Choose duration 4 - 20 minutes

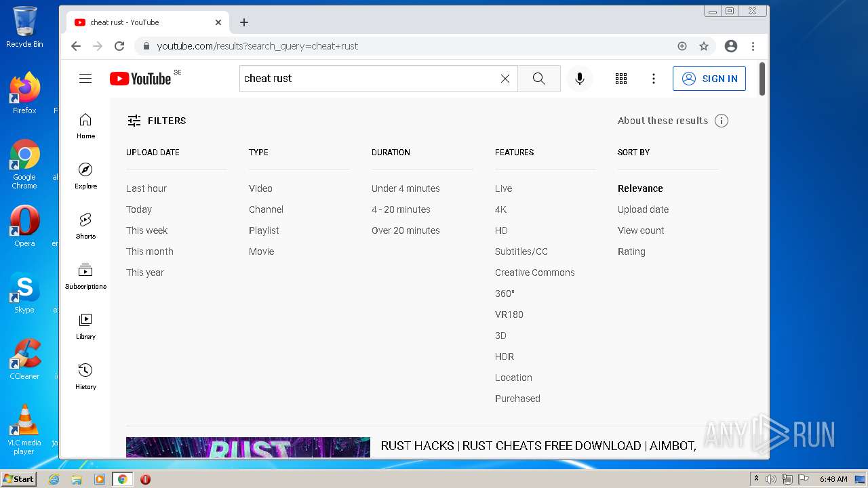401,209
